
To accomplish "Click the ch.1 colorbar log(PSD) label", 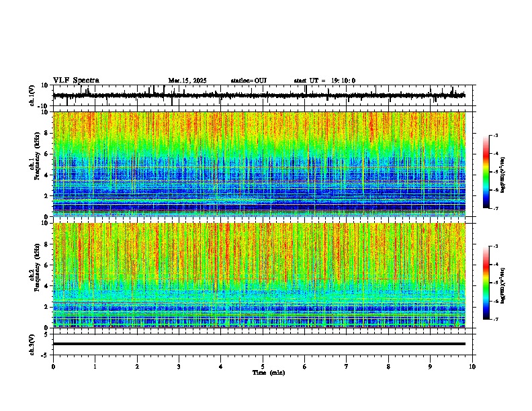I will (502, 175).
